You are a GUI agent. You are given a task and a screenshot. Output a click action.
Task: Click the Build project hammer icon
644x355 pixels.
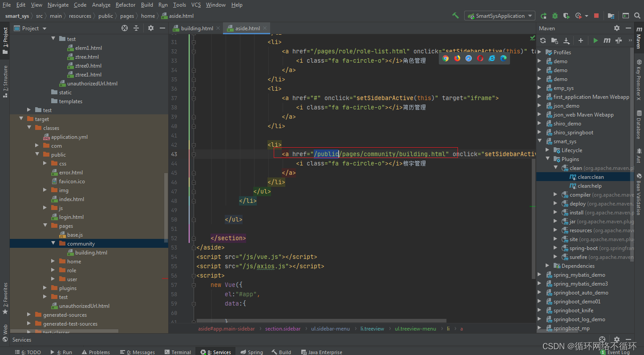(x=455, y=16)
